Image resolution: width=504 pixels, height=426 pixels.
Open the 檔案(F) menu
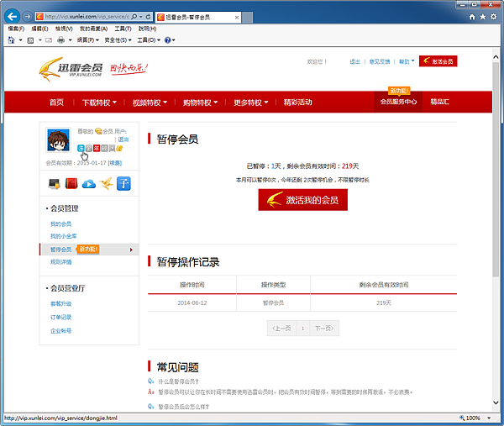(x=16, y=29)
